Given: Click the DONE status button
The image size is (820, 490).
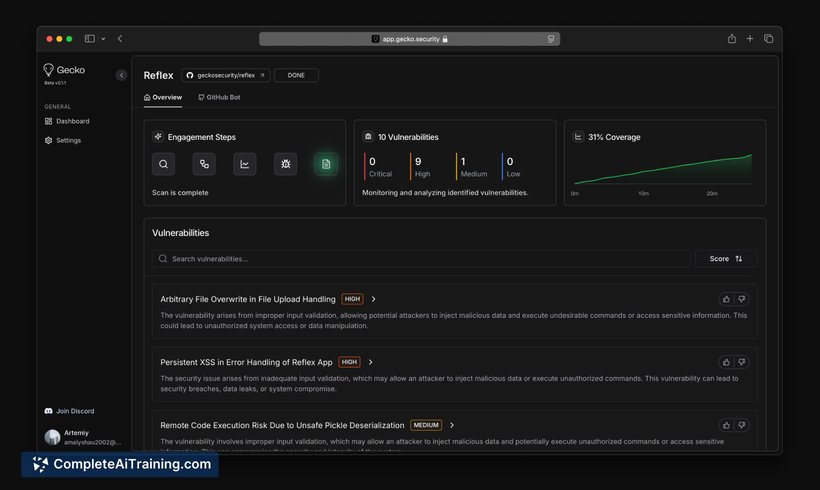Looking at the screenshot, I should (x=296, y=75).
